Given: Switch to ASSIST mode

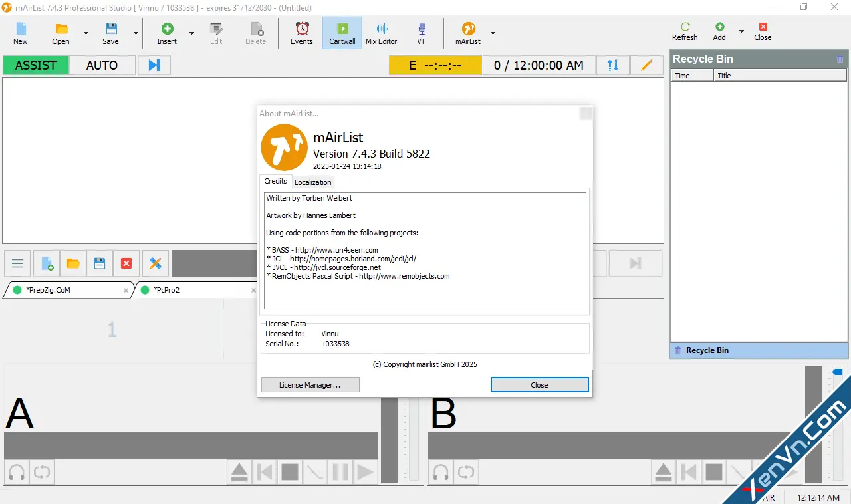Looking at the screenshot, I should click(x=35, y=65).
